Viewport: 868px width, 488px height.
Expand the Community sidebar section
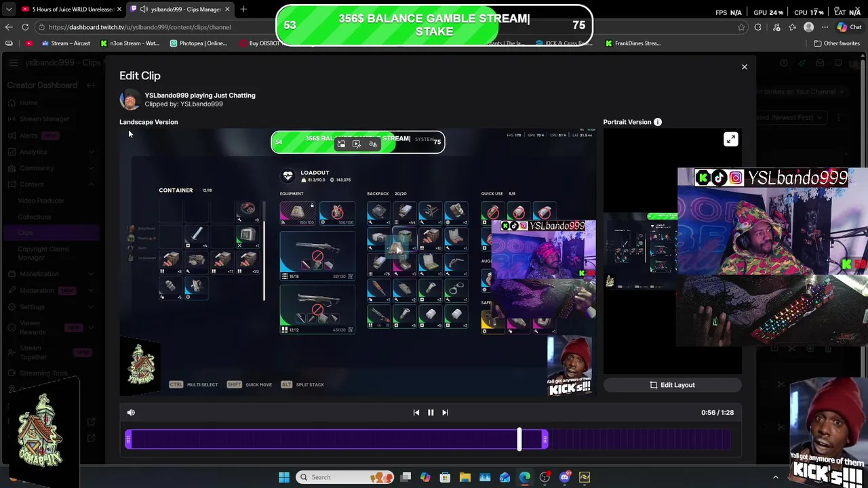point(91,168)
